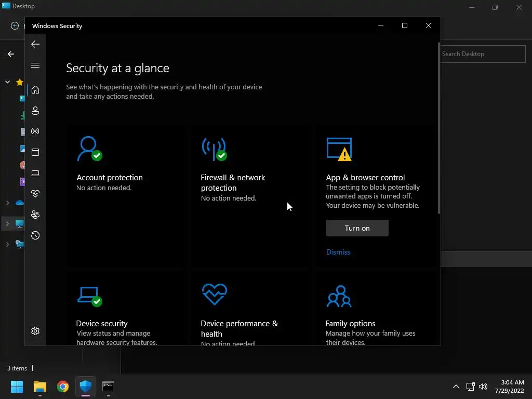532x399 pixels.
Task: Open the hamburger navigation menu
Action: pyautogui.click(x=35, y=65)
